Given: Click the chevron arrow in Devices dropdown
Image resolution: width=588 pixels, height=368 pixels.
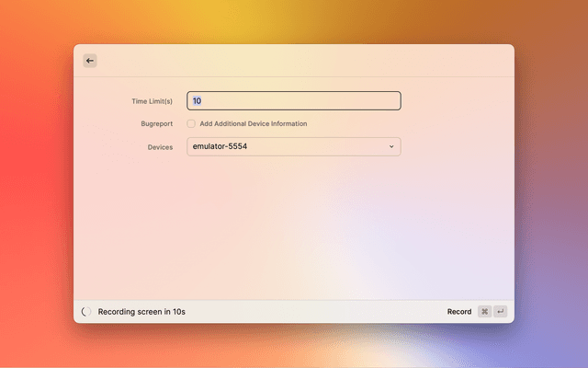Looking at the screenshot, I should 390,147.
